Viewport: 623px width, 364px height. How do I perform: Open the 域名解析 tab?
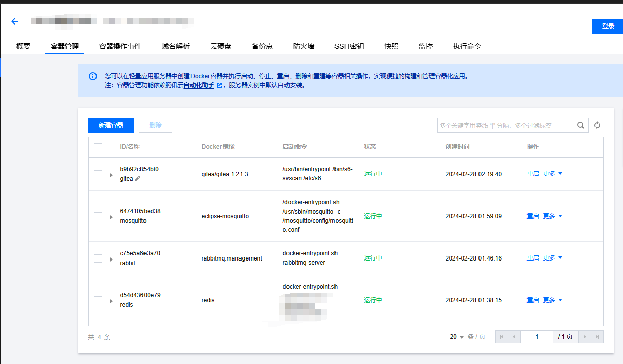point(176,46)
